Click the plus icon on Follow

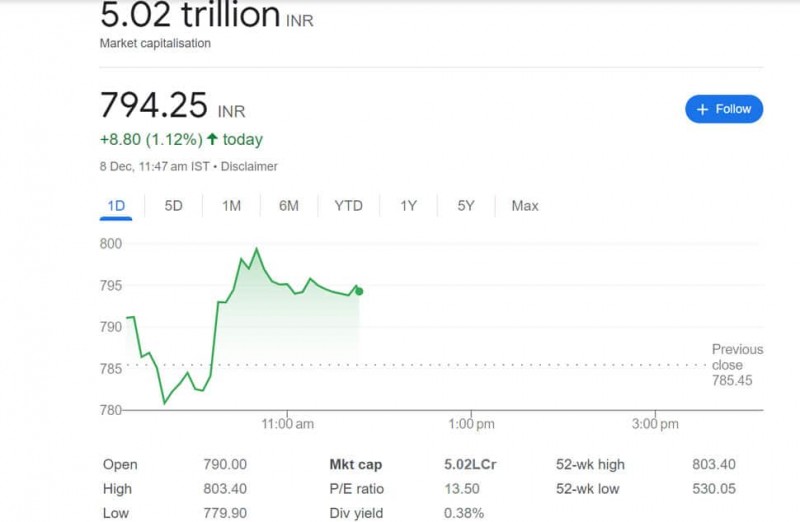point(702,109)
